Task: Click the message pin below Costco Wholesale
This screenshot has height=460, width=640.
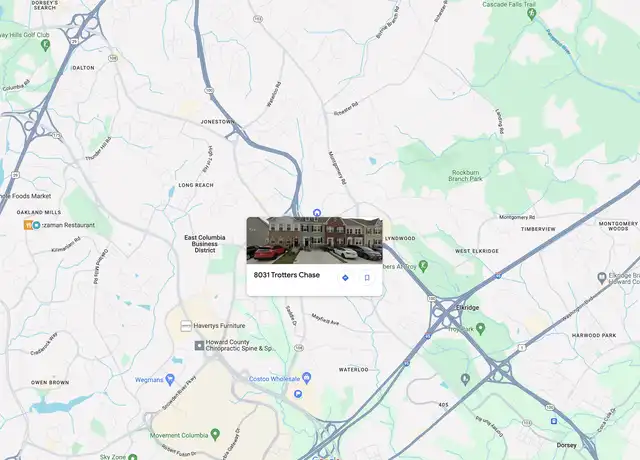Action: point(298,394)
